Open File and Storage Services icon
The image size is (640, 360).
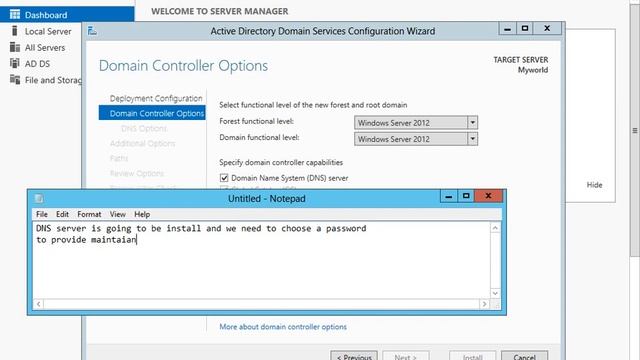pyautogui.click(x=15, y=80)
